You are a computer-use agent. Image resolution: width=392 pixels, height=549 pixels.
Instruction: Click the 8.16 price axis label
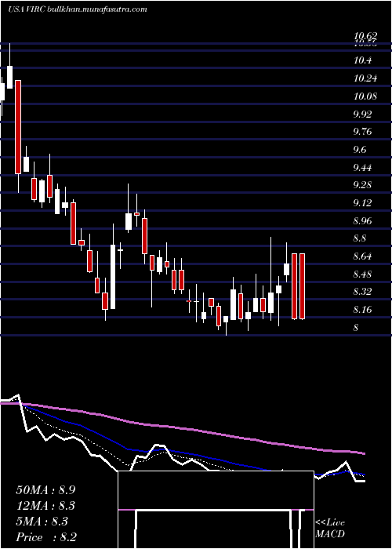tap(362, 310)
